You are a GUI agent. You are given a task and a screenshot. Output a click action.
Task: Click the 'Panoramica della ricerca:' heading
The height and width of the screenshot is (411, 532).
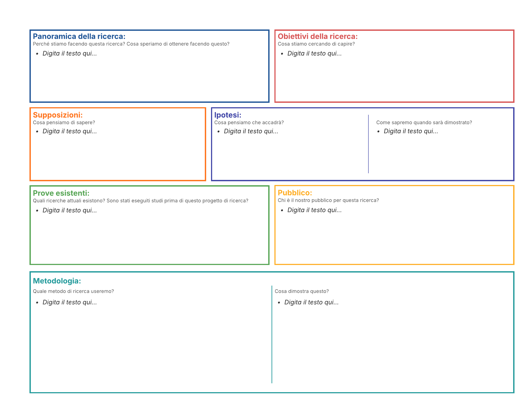click(79, 36)
